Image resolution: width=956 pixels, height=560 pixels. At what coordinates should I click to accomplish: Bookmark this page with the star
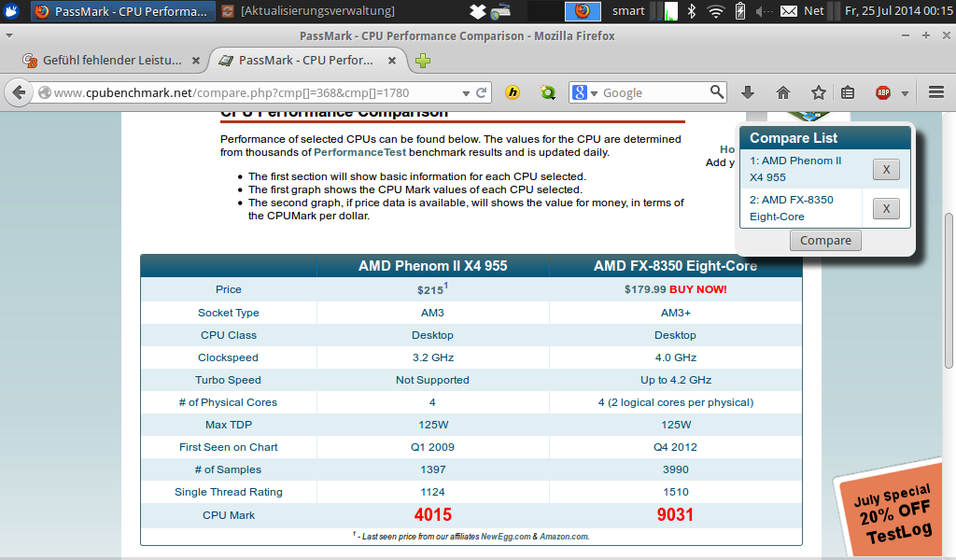coord(818,92)
